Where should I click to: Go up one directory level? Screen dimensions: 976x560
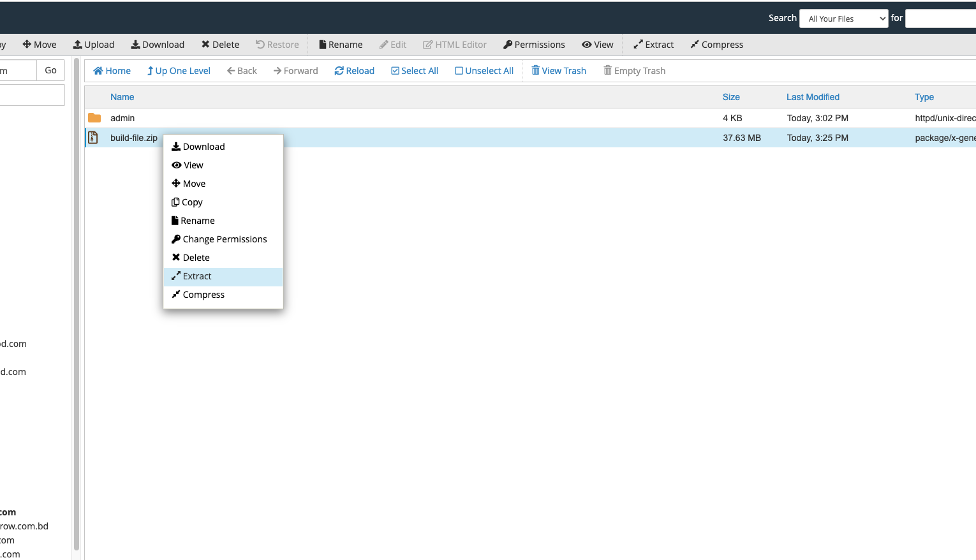pos(179,71)
